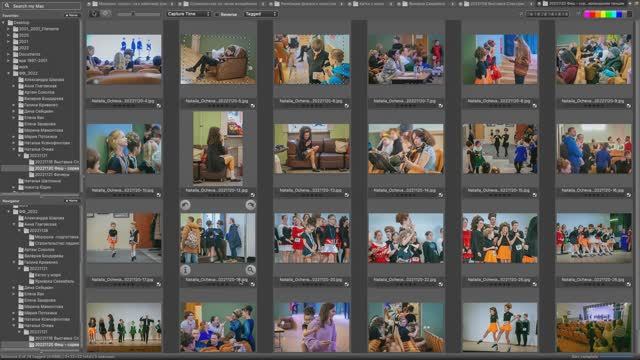Click star rating dots under 20221120-13.jpg
The height and width of the screenshot is (360, 640).
tap(311, 195)
